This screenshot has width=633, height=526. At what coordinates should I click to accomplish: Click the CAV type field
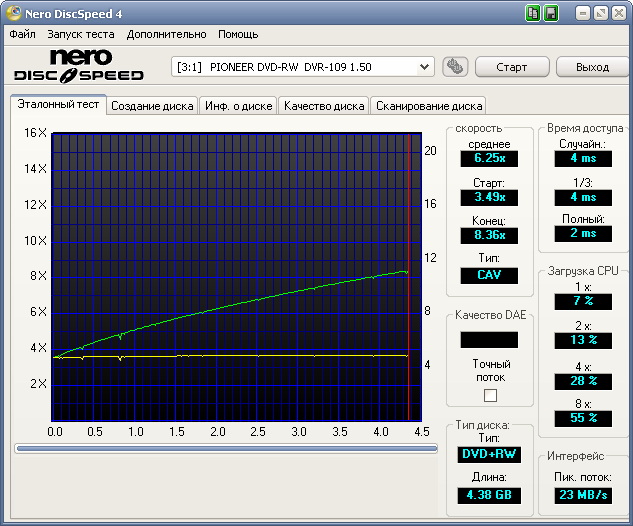tap(489, 275)
